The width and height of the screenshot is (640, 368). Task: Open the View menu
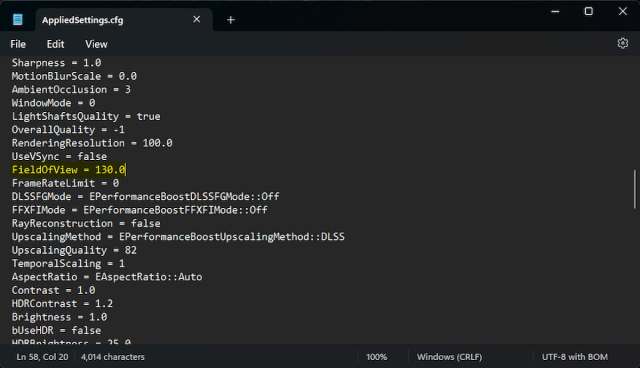tap(96, 44)
